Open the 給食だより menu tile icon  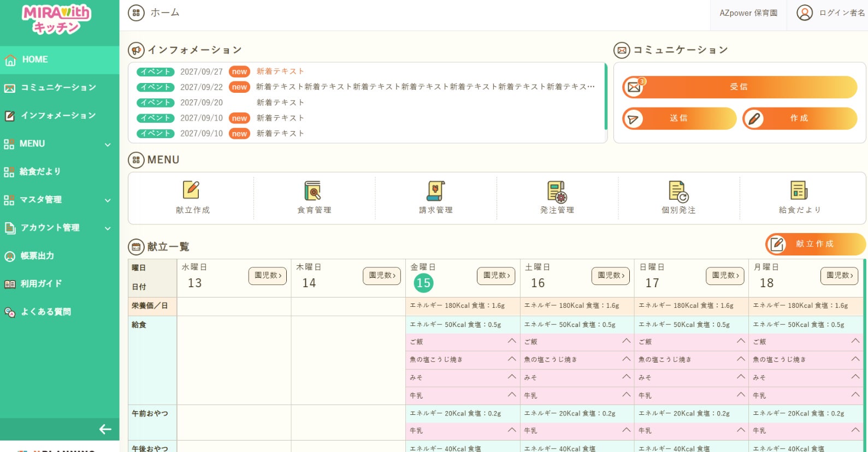click(x=799, y=190)
